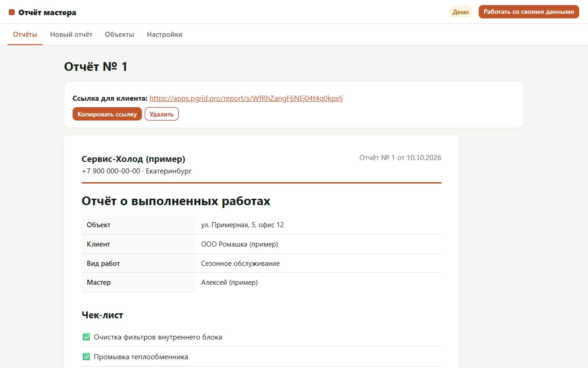Go to the Объекты tab
Image resolution: width=588 pixels, height=368 pixels.
pyautogui.click(x=119, y=34)
